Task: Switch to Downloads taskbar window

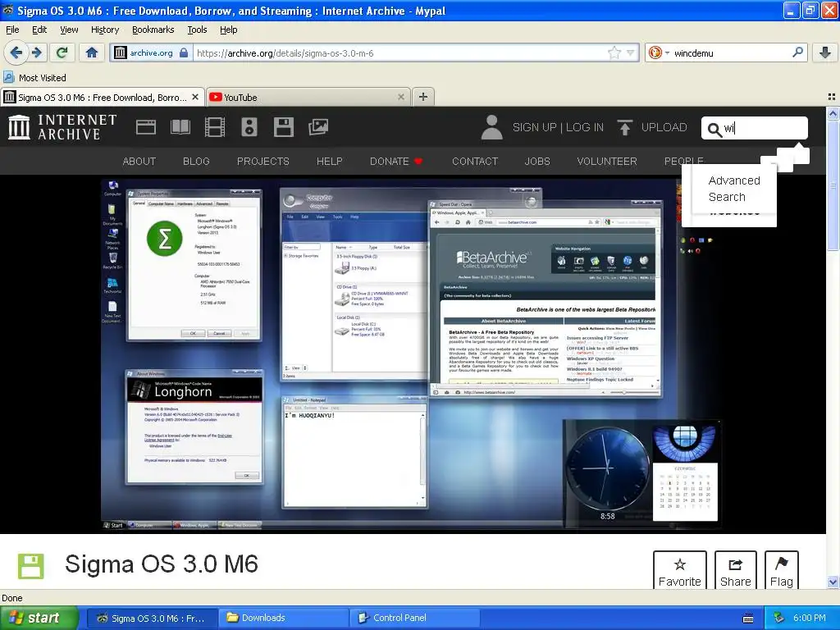Action: click(x=283, y=618)
